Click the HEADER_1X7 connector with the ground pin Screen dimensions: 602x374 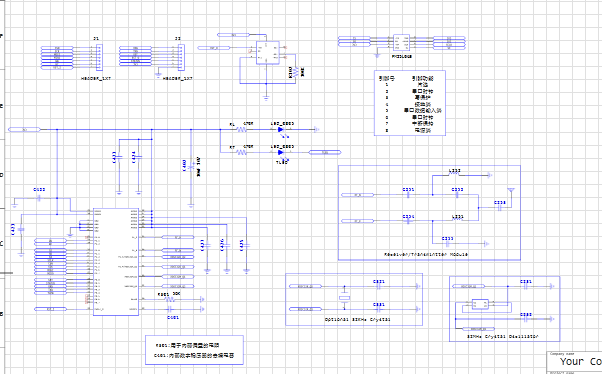point(181,58)
